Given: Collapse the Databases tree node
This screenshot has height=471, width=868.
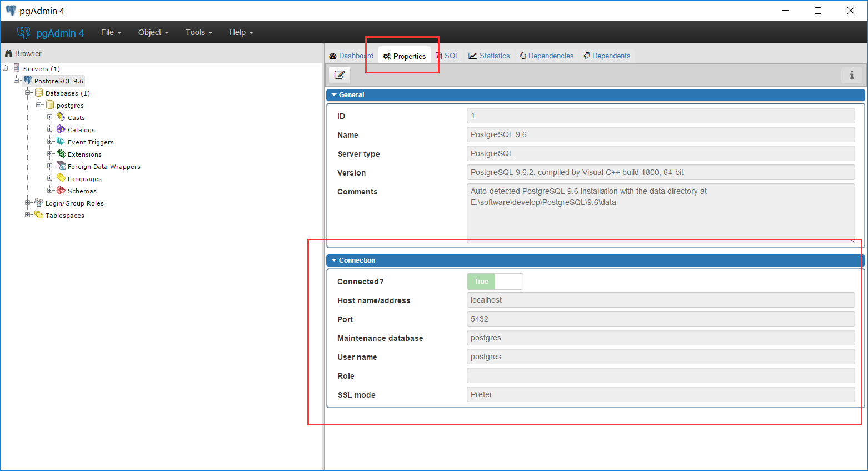Looking at the screenshot, I should [28, 93].
